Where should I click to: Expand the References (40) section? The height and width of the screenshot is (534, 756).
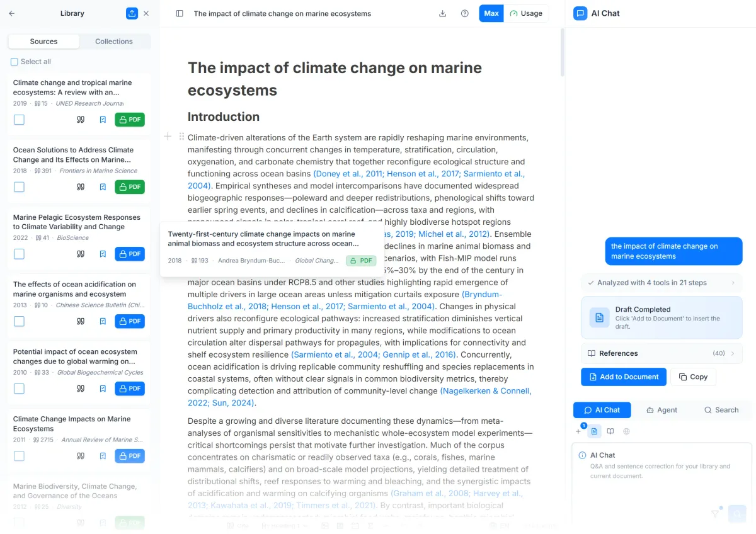[661, 353]
